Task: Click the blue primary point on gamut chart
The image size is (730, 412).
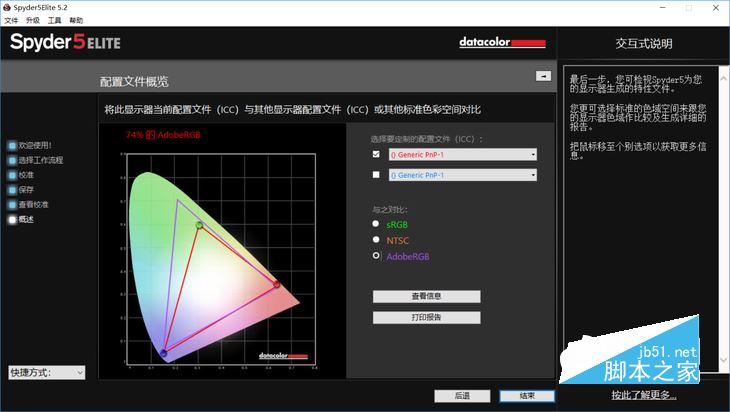Action: (163, 353)
